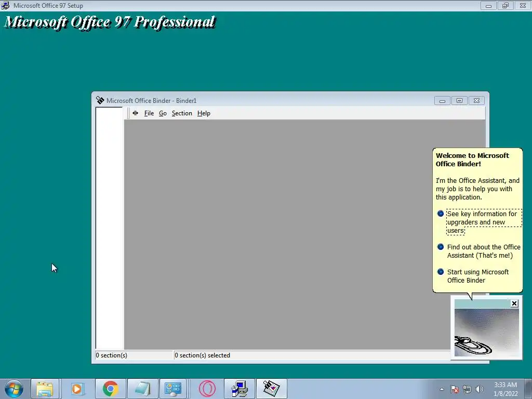This screenshot has height=399, width=532.
Task: Click the taskbar clock showing 3:33 AM
Action: coord(506,389)
